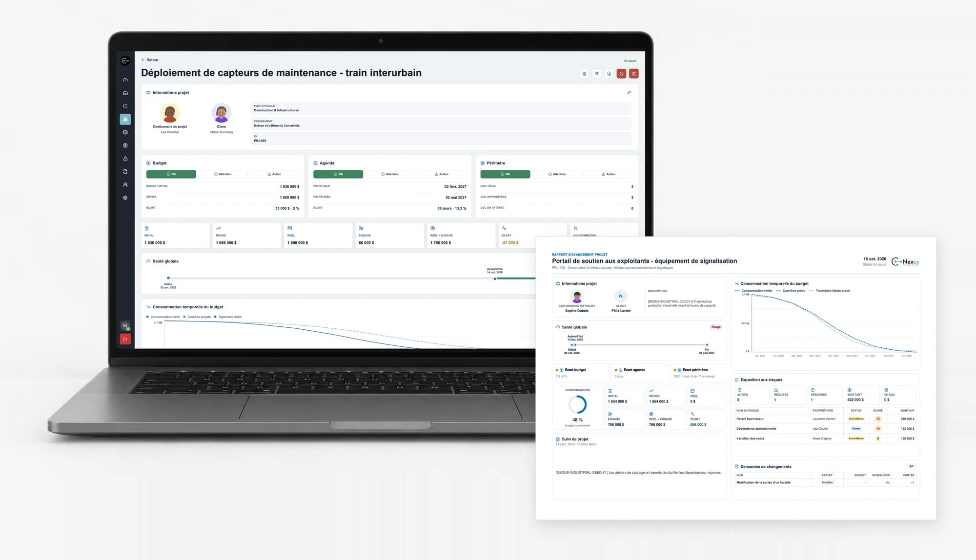
Task: Set Agenda status to Attention
Action: (390, 174)
